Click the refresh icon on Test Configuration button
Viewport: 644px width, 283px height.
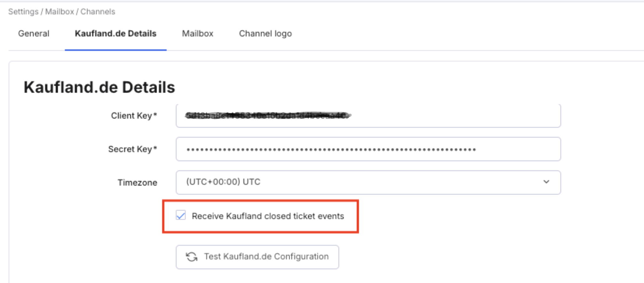[192, 257]
